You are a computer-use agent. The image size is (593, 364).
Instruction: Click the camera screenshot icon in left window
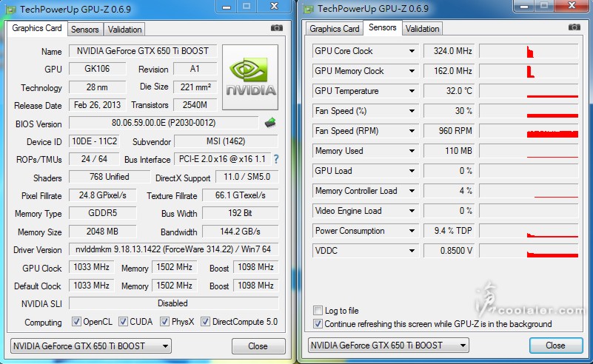276,28
